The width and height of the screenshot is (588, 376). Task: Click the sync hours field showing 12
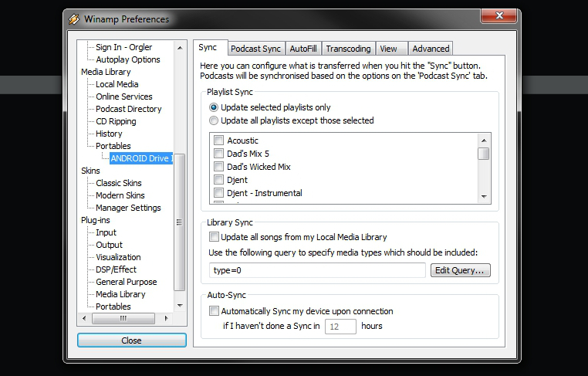[340, 327]
